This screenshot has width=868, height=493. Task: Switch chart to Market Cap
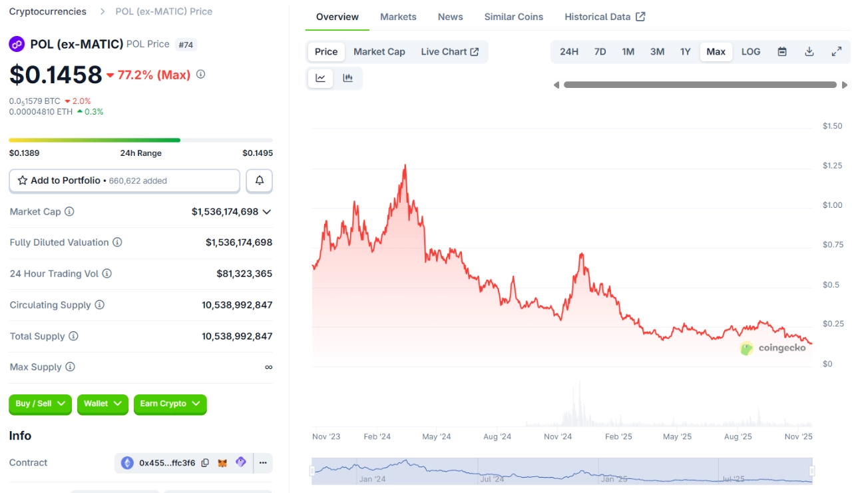[379, 52]
